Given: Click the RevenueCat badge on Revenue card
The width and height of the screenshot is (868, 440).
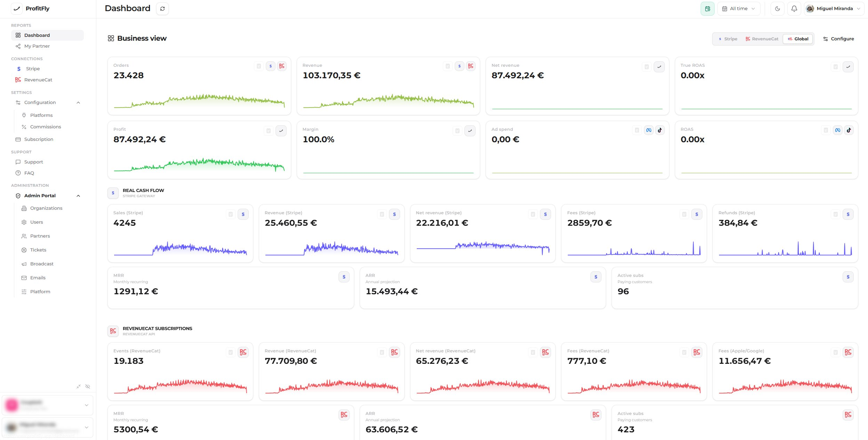Looking at the screenshot, I should (x=471, y=66).
